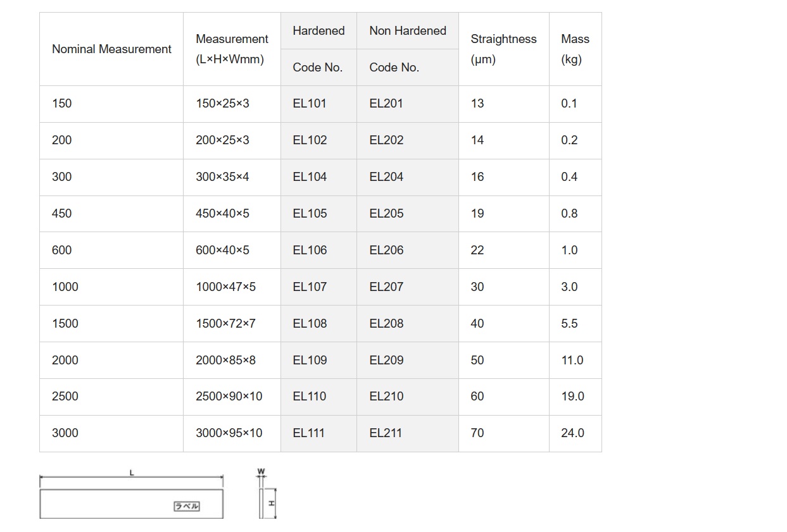Select the Hardened column header

point(318,31)
